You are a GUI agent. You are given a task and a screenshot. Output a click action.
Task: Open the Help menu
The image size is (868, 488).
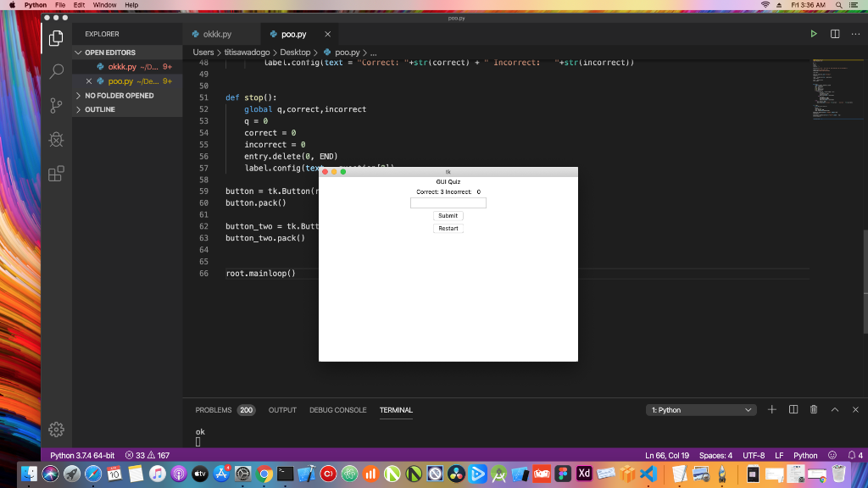tap(131, 5)
